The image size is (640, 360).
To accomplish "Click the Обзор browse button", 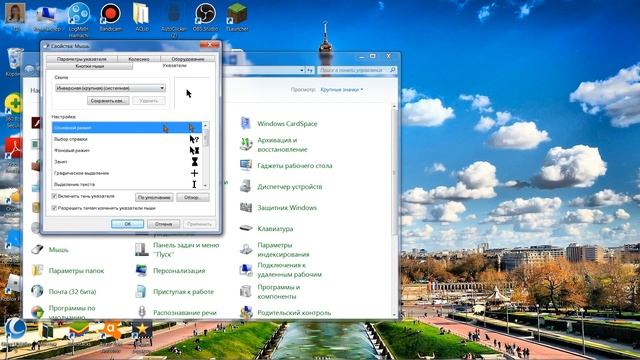I will pyautogui.click(x=192, y=198).
